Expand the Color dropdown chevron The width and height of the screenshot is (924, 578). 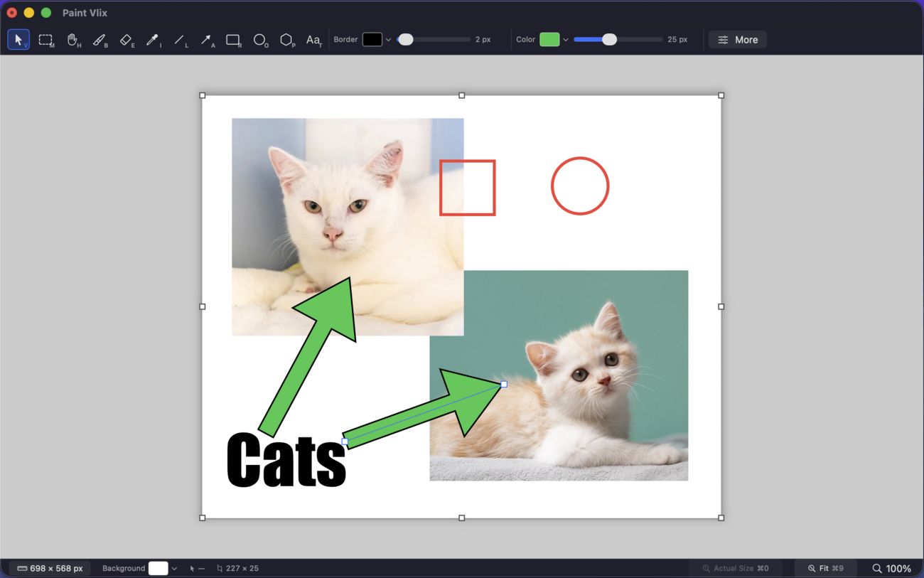[x=566, y=40]
